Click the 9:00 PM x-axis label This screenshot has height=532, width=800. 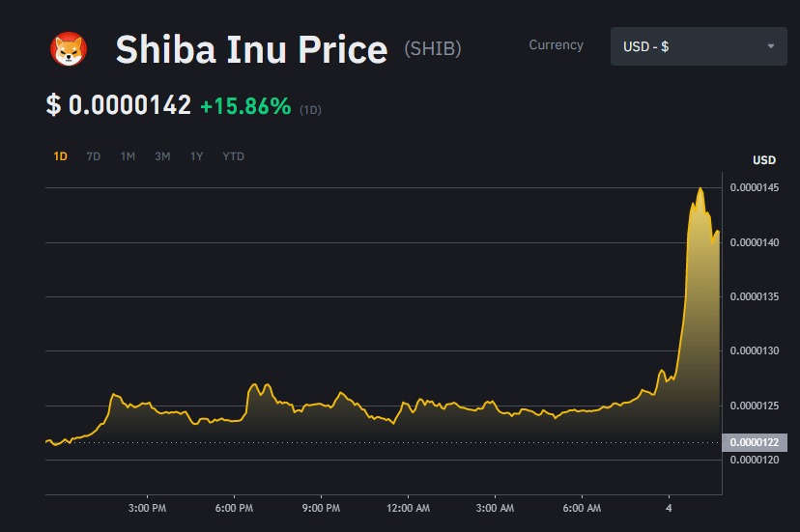tap(321, 508)
